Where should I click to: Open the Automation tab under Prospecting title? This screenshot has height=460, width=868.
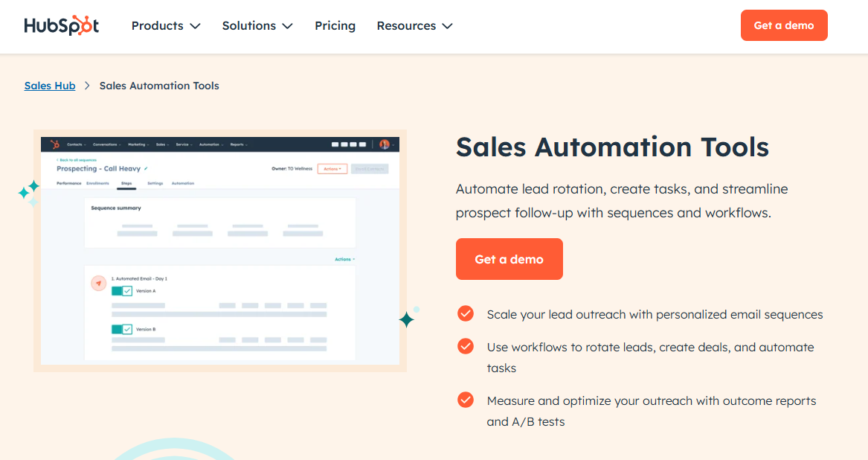coord(183,183)
